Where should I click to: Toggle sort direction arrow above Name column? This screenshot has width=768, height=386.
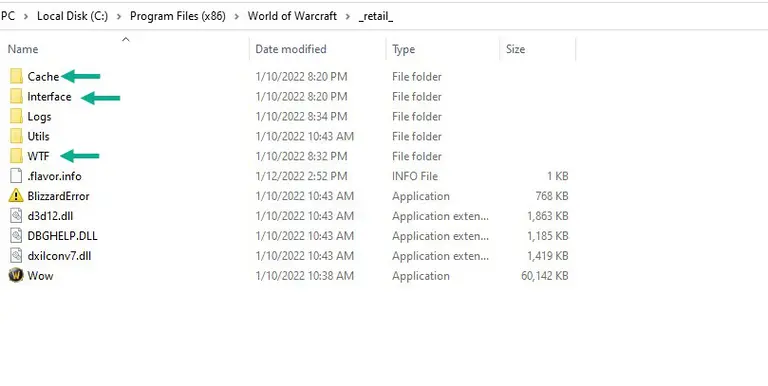point(126,39)
